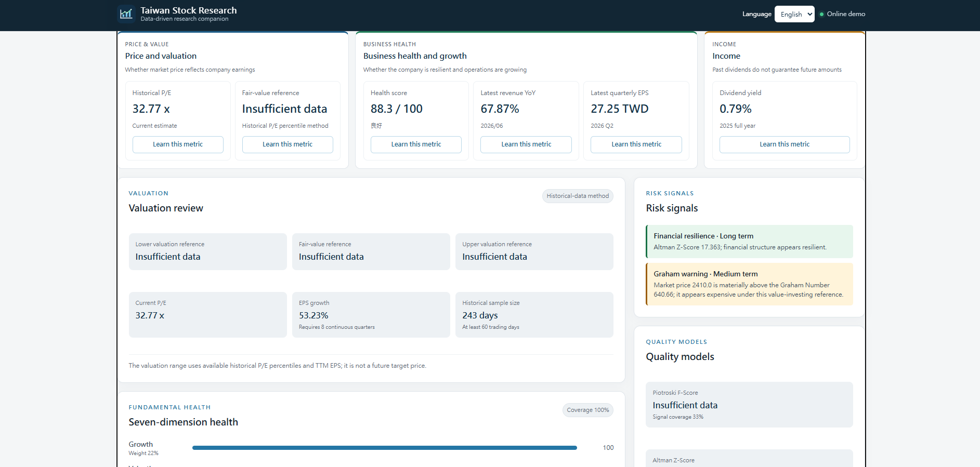The height and width of the screenshot is (467, 980).
Task: Click the Growth health progress bar
Action: pyautogui.click(x=385, y=448)
